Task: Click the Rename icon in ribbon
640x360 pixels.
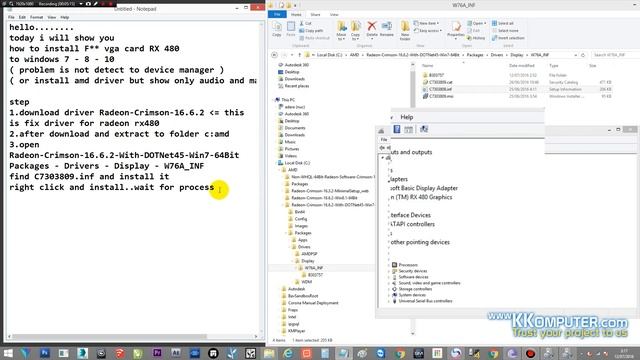Action: [387, 29]
